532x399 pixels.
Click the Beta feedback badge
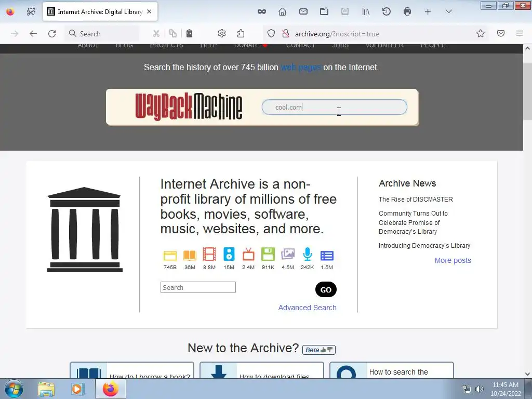319,350
